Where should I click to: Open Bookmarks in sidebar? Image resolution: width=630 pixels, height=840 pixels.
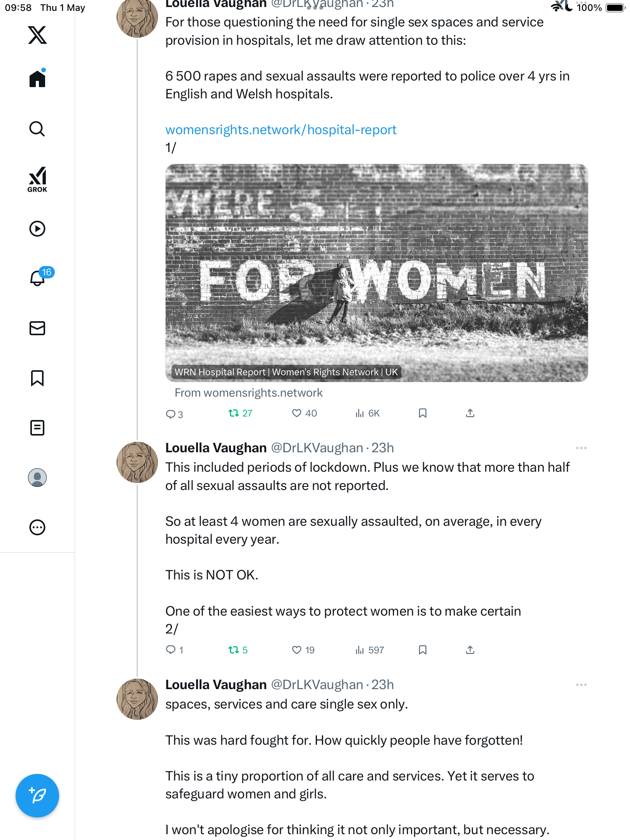37,378
